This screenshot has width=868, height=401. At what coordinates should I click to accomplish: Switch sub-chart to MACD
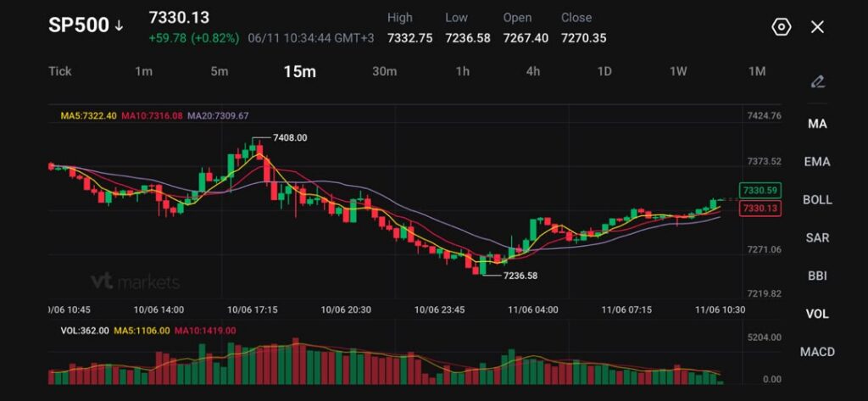tap(817, 351)
